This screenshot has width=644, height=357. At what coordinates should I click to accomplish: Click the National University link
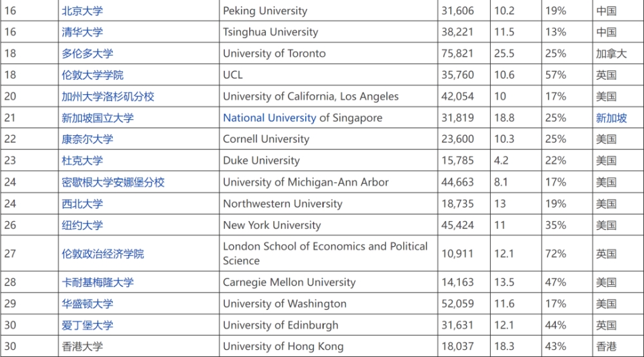(x=269, y=118)
